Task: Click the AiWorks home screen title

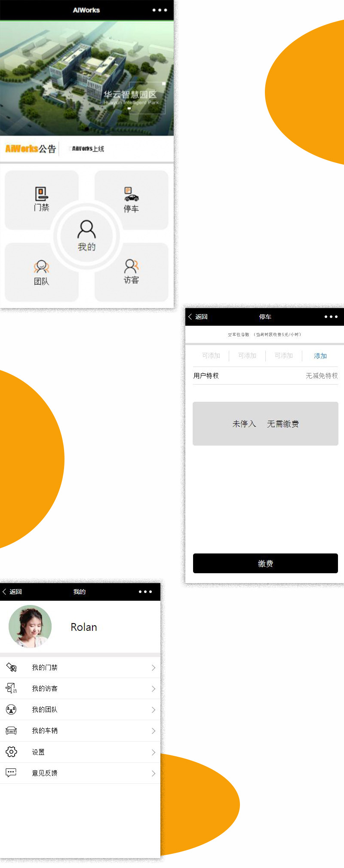Action: [86, 10]
